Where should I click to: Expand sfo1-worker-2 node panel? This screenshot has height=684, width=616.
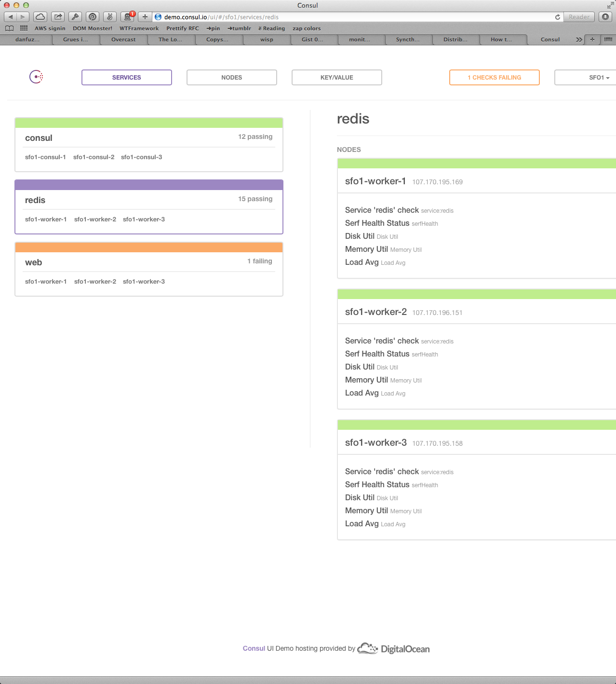coord(376,312)
